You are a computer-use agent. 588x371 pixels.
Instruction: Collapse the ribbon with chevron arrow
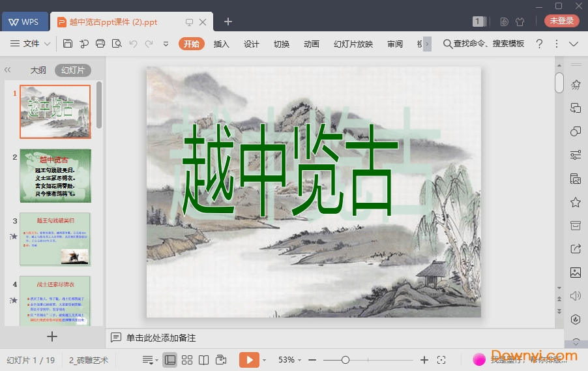point(574,44)
